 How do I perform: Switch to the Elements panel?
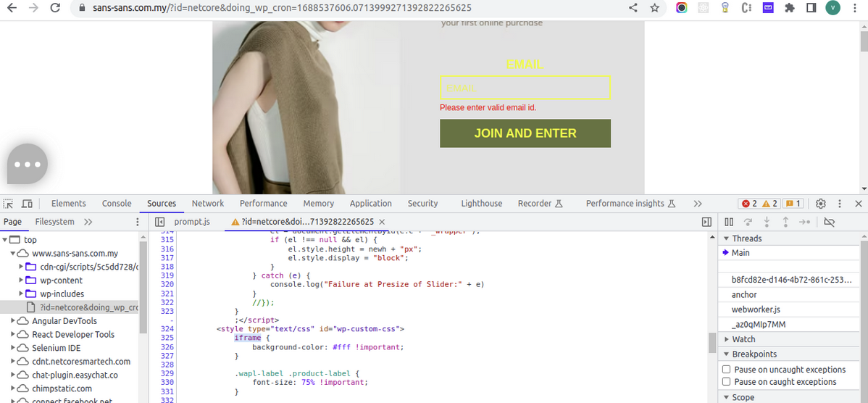pos(69,204)
